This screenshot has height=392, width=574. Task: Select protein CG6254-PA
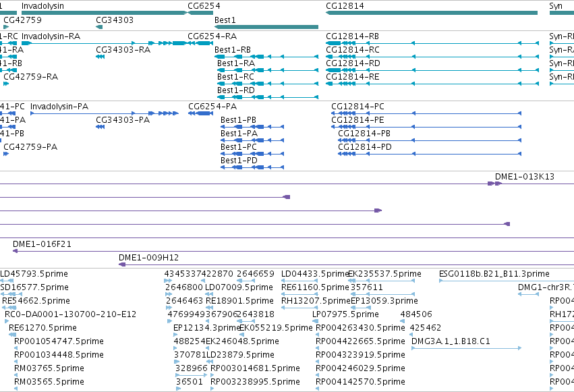[x=200, y=113]
